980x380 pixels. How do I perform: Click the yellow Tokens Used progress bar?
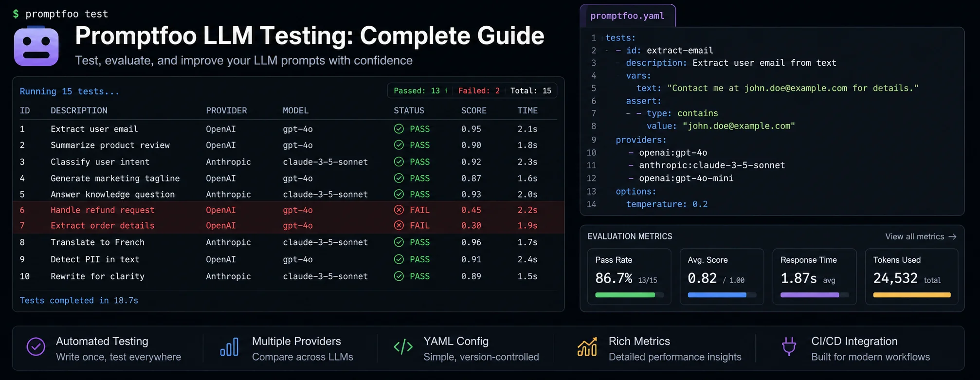912,295
